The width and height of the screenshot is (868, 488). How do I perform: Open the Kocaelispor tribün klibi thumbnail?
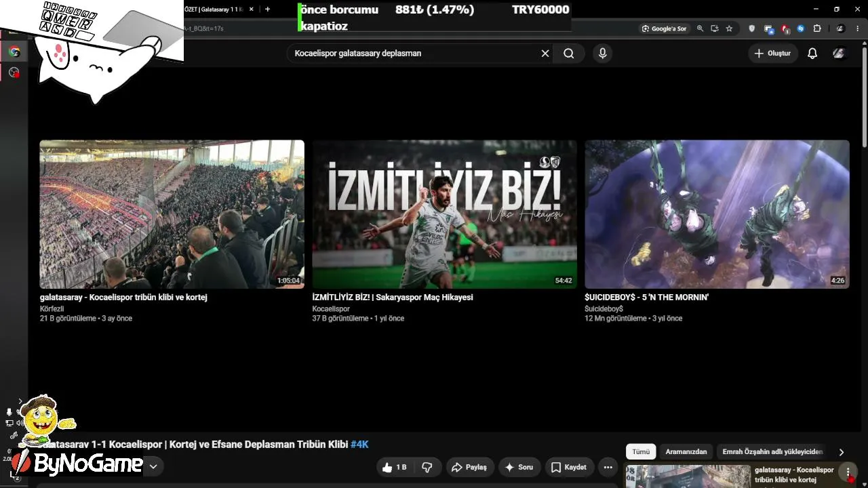click(172, 214)
